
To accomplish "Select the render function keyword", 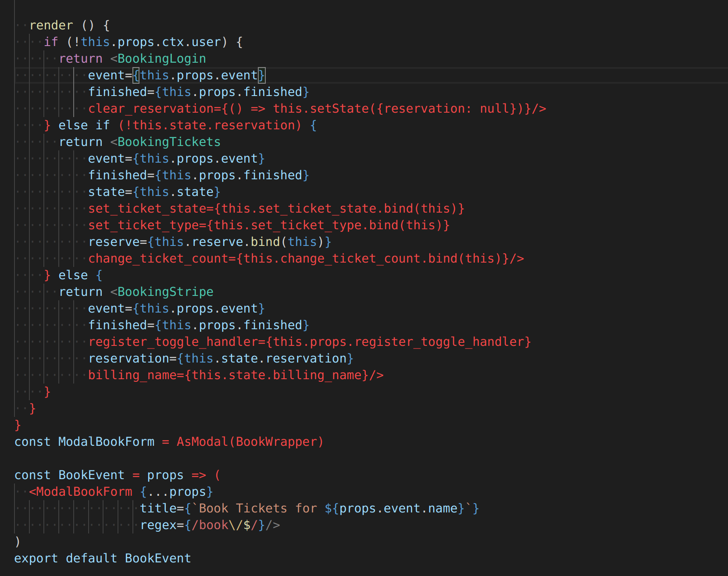I will (51, 25).
